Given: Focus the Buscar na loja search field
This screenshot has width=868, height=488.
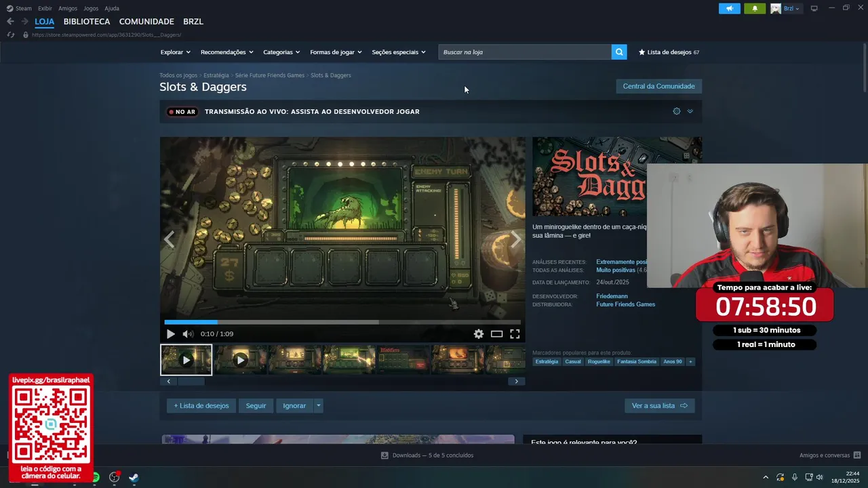Looking at the screenshot, I should [525, 52].
